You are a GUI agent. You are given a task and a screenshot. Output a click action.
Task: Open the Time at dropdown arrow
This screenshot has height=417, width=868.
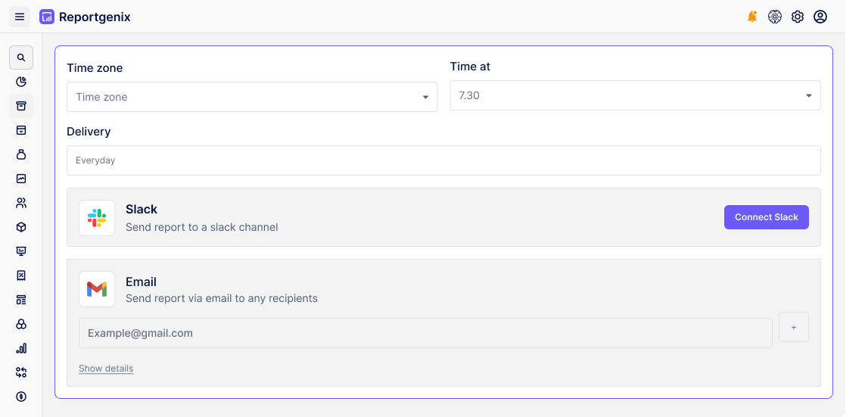(x=808, y=96)
